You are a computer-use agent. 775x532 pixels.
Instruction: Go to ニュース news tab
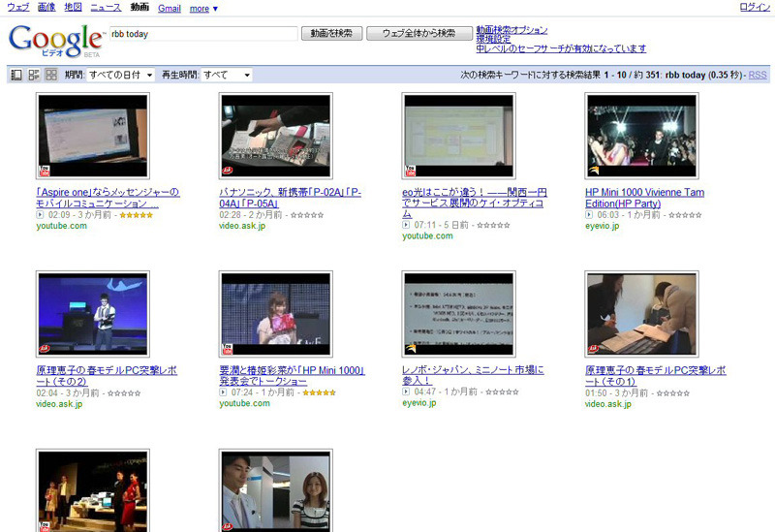[106, 8]
